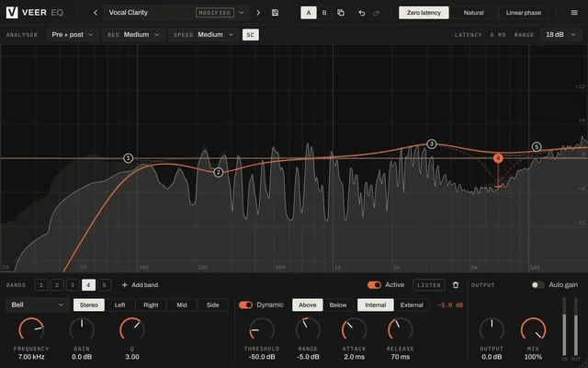Go to the next preset arrow
Screen dimensions: 588x368
(258, 13)
